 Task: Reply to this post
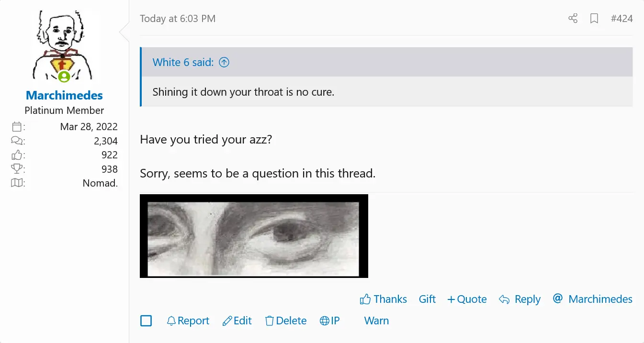click(520, 299)
